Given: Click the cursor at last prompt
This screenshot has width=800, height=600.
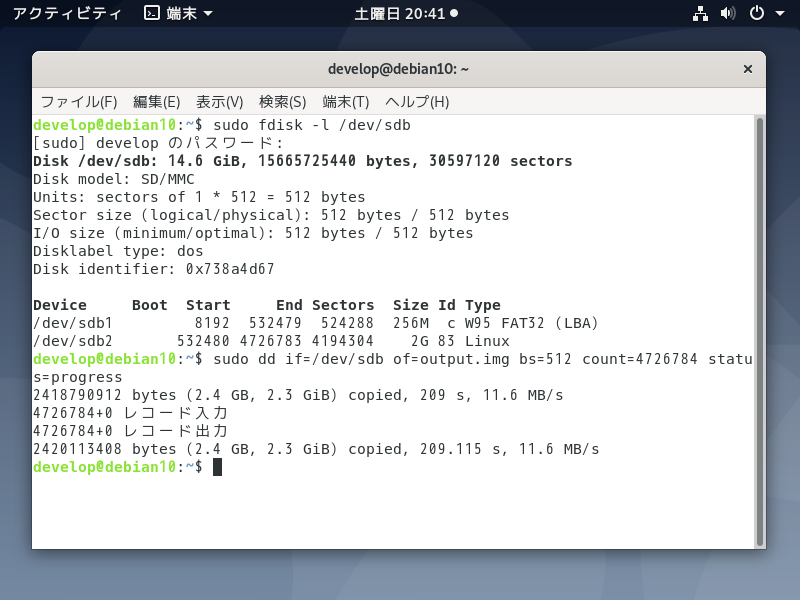Looking at the screenshot, I should point(217,467).
